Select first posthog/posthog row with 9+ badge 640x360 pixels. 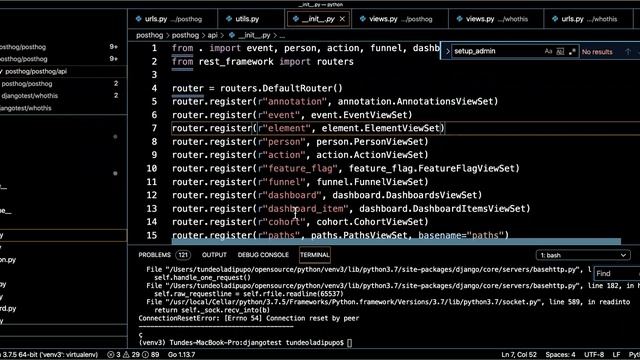[63, 47]
